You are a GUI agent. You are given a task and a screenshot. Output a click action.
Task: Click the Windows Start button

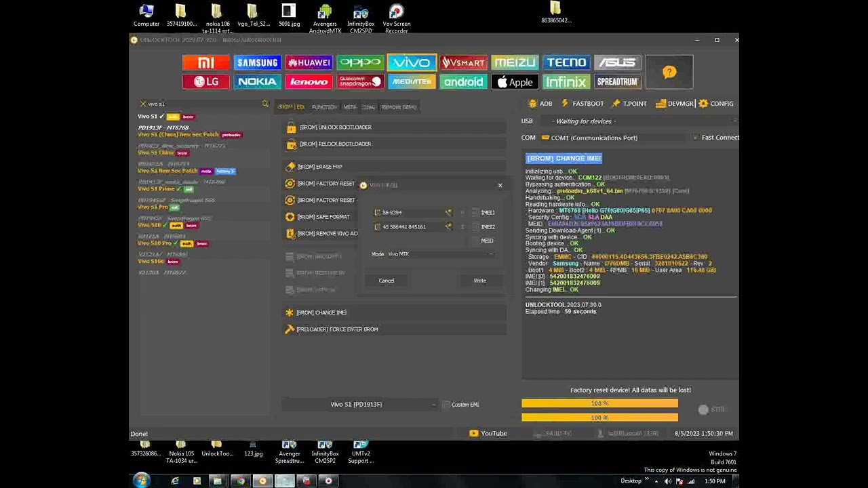point(141,481)
